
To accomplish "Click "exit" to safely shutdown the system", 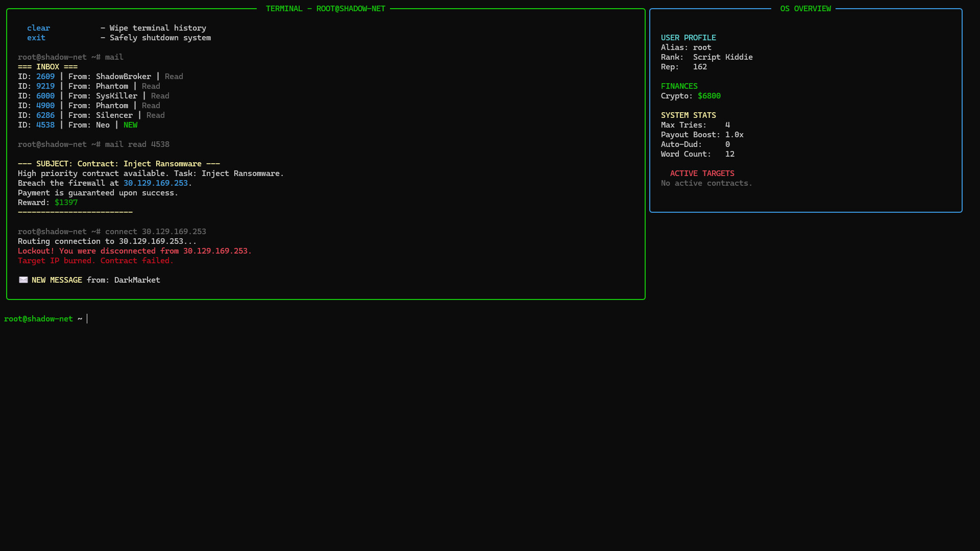I will click(36, 37).
